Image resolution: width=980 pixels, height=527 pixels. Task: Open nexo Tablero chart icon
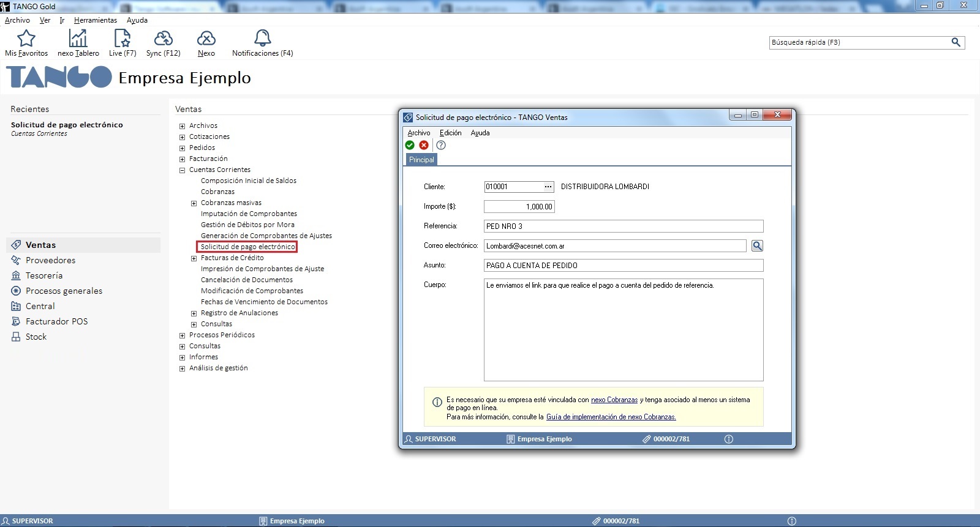[78, 39]
